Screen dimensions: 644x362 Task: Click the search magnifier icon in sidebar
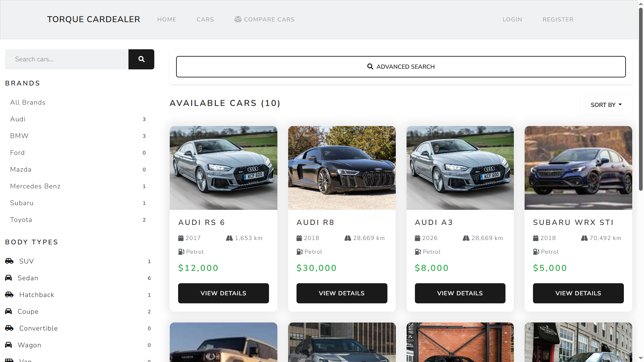pyautogui.click(x=141, y=59)
